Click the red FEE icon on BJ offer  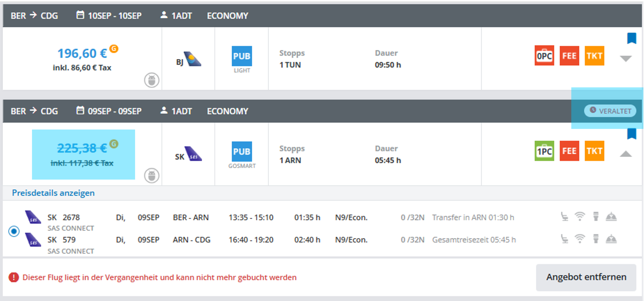(x=569, y=56)
